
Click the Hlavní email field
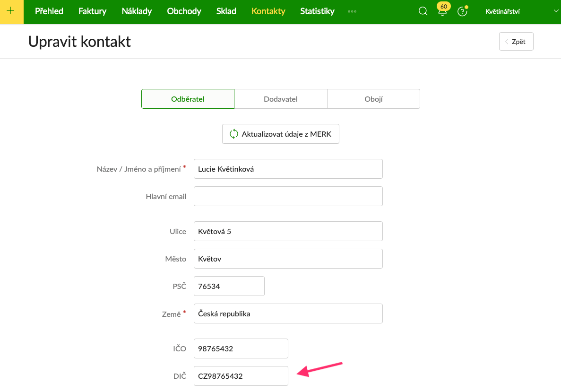pos(288,196)
